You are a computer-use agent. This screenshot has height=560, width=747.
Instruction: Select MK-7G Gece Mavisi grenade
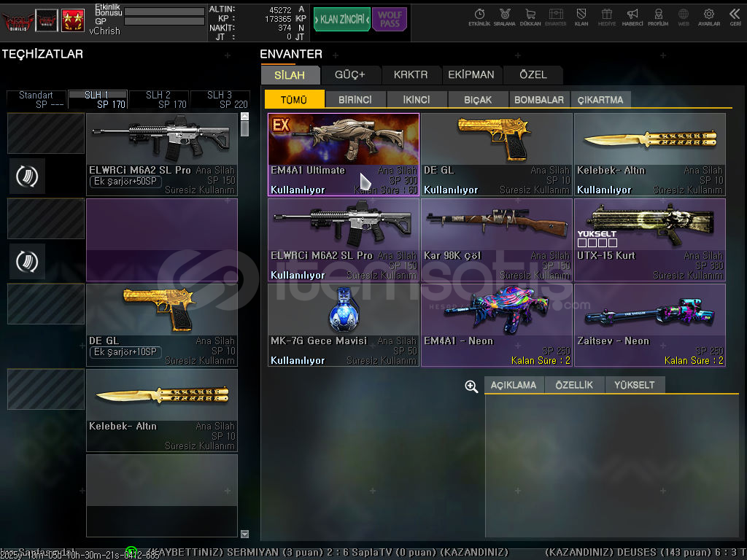tap(344, 325)
